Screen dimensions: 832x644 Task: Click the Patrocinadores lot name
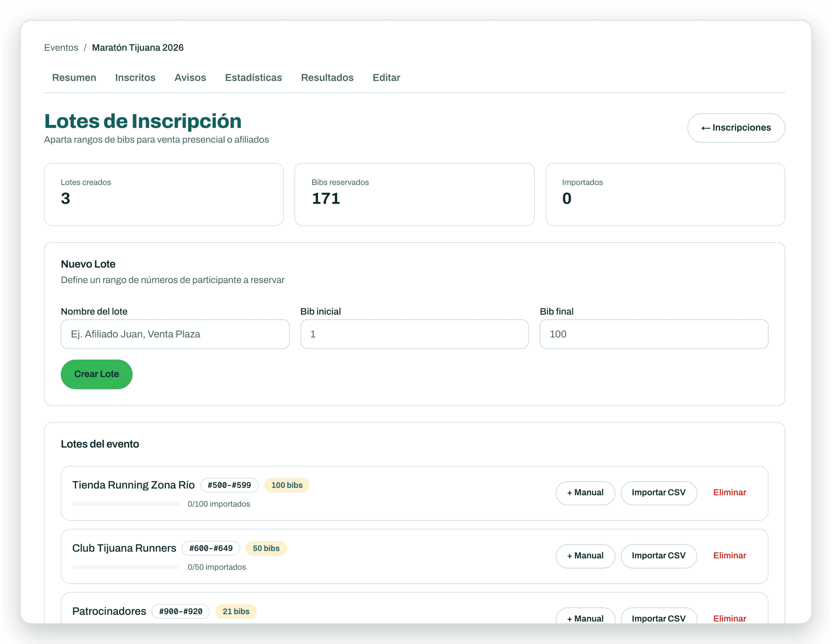[x=109, y=611]
